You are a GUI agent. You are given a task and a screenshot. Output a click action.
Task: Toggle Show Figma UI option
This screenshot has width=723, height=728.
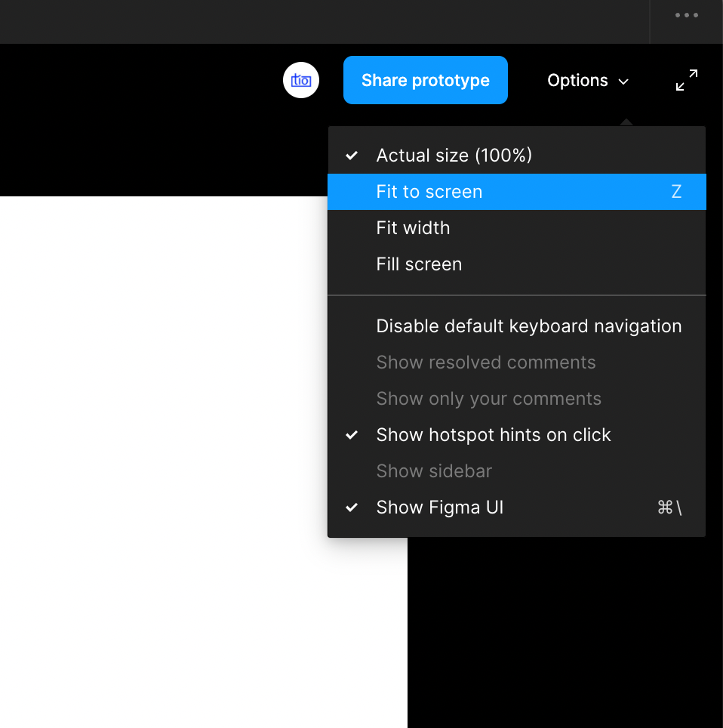pos(516,507)
